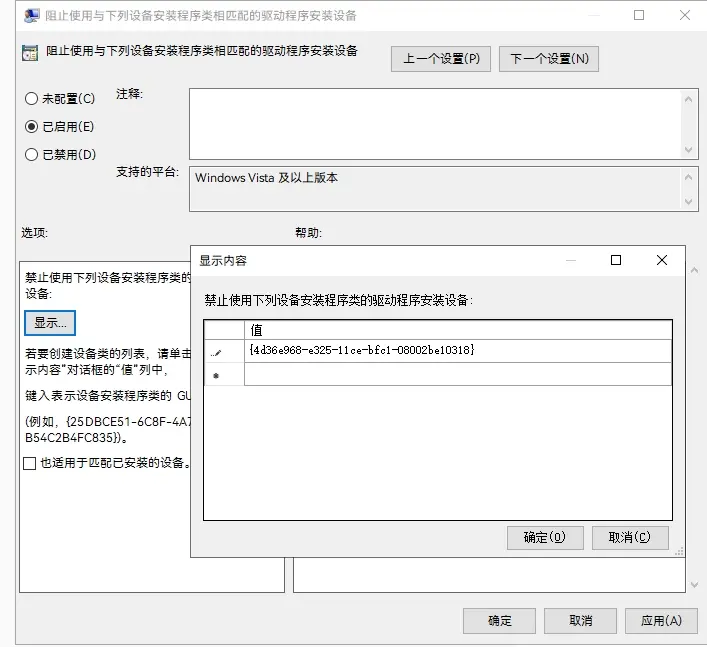Enable 也适用于匹配已安装的设备 checkbox

[x=29, y=464]
